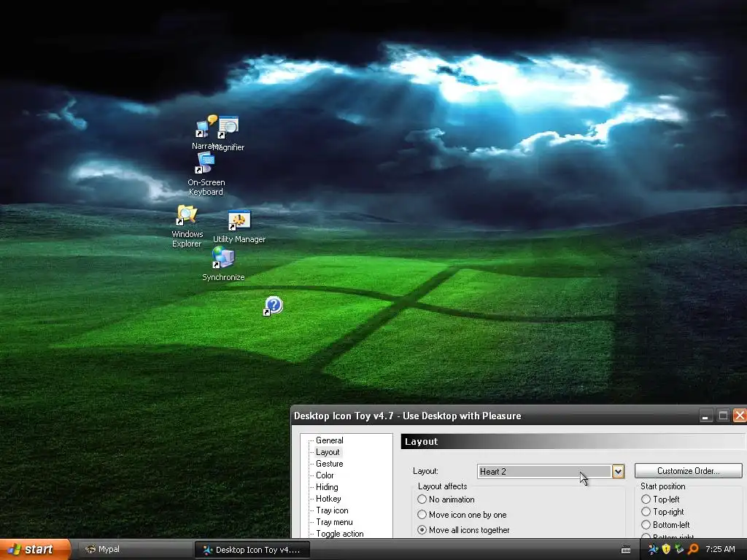Select the blue question mark help icon

[273, 306]
